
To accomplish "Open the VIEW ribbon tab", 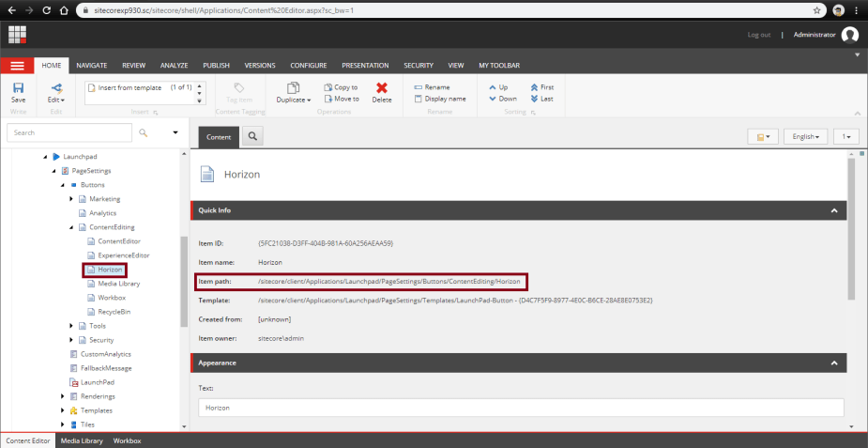I will 456,66.
